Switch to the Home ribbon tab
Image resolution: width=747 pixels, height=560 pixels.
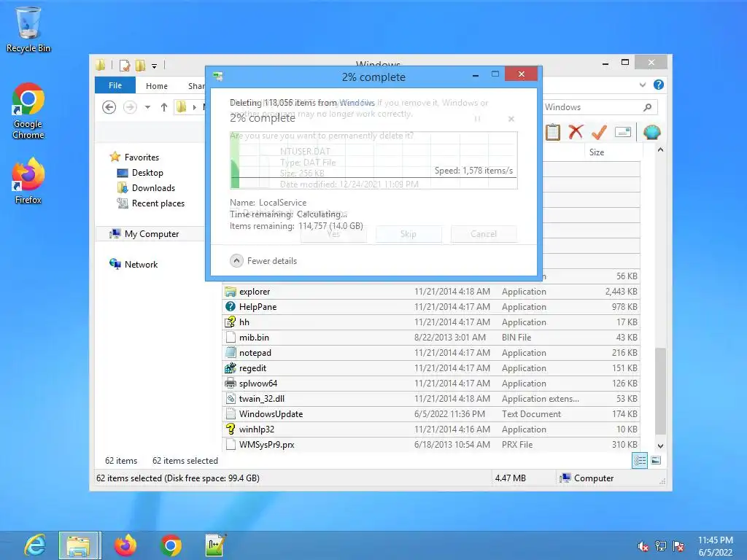tap(157, 86)
